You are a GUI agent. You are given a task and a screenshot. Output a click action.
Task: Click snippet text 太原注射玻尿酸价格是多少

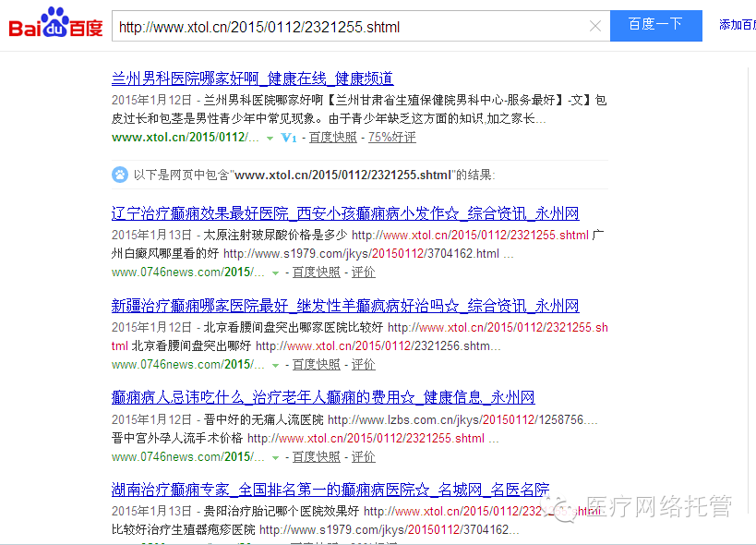tap(275, 235)
